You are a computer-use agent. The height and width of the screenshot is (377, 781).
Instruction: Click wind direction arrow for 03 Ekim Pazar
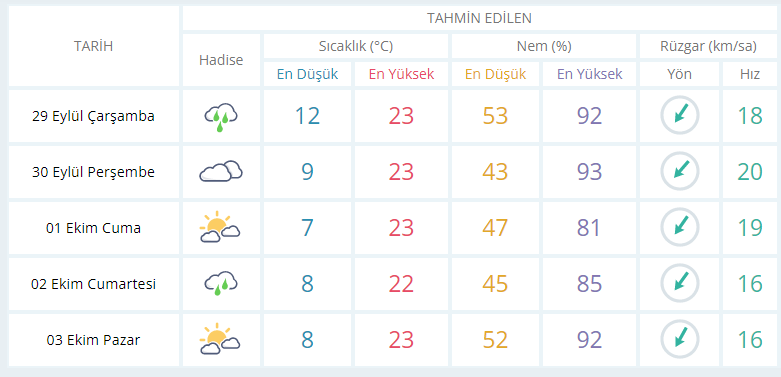pyautogui.click(x=680, y=340)
